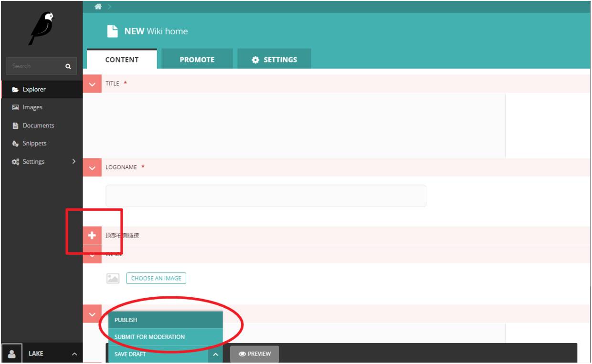Open the Snippets section
This screenshot has height=364, width=592.
[42, 143]
